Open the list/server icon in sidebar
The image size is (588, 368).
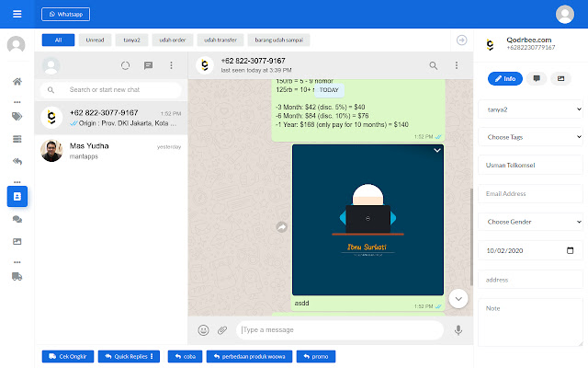17,139
